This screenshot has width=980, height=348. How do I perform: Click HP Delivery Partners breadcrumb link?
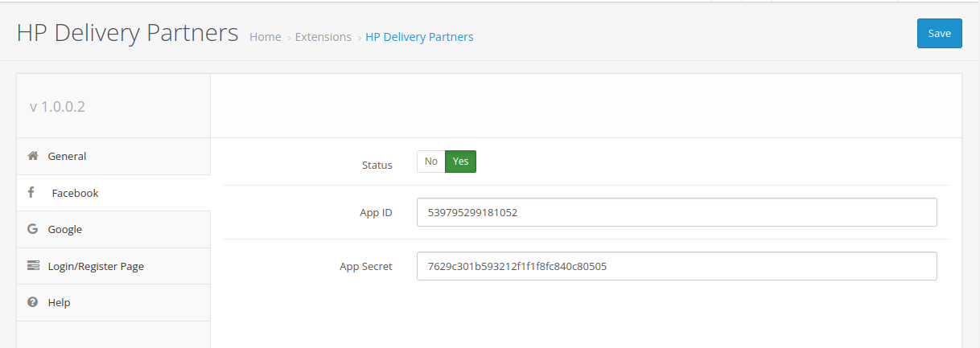coord(419,37)
